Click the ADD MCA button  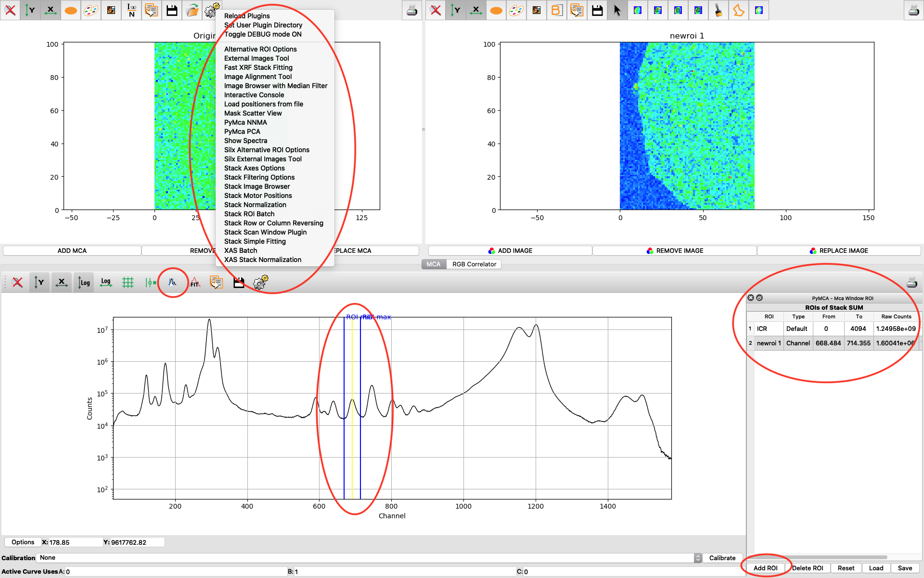click(x=72, y=250)
